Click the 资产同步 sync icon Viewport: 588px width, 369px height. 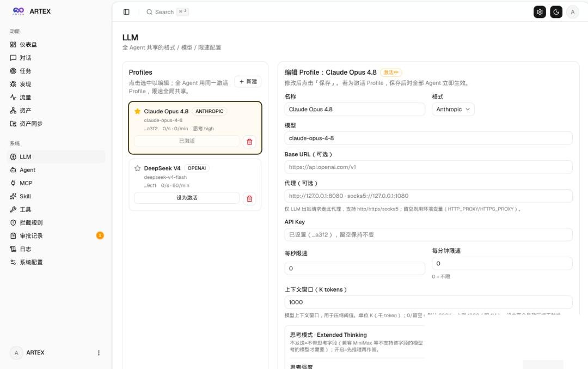click(x=13, y=124)
